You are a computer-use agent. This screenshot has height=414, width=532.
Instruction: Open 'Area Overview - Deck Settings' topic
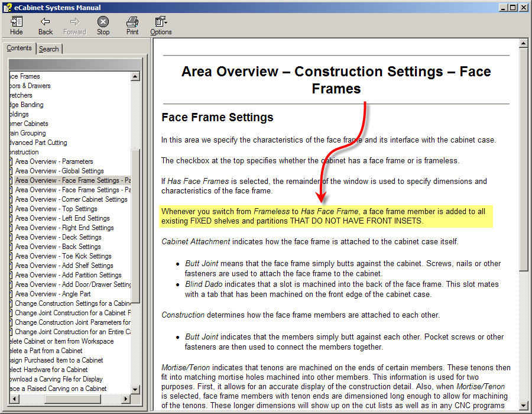pos(58,238)
